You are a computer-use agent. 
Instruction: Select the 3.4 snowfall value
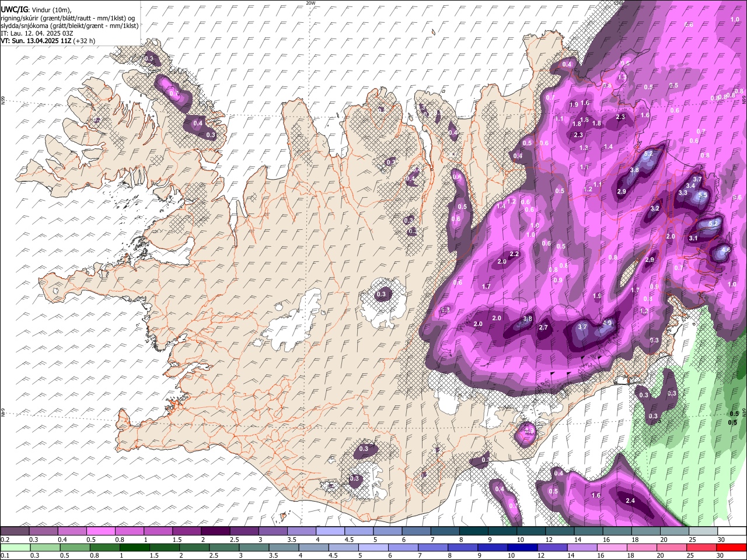pos(690,185)
